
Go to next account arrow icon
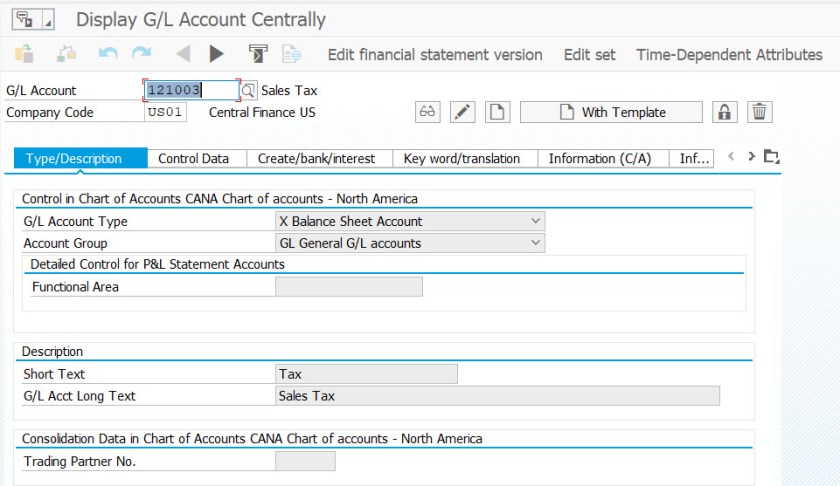point(217,54)
